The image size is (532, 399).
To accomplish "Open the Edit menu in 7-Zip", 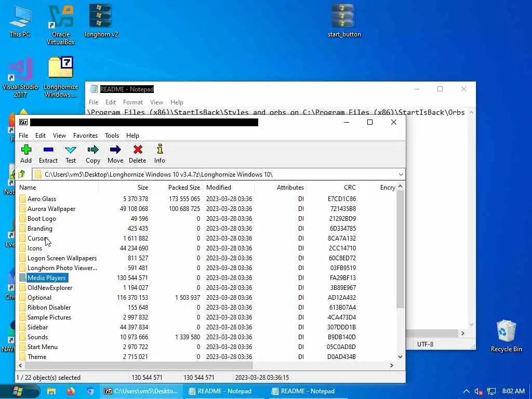I will [x=41, y=136].
